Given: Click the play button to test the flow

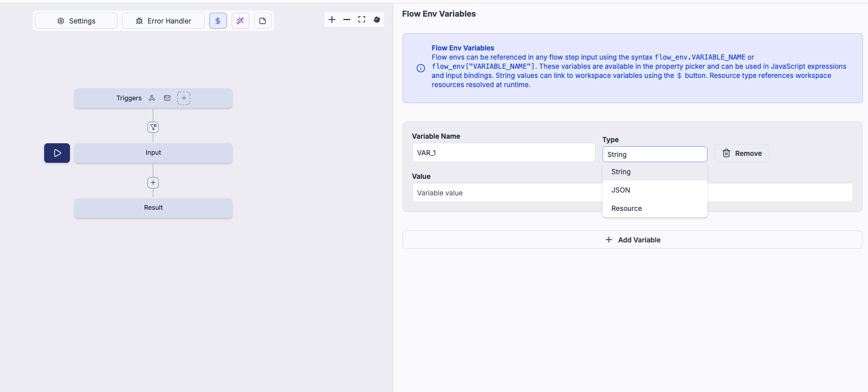Looking at the screenshot, I should [x=57, y=153].
